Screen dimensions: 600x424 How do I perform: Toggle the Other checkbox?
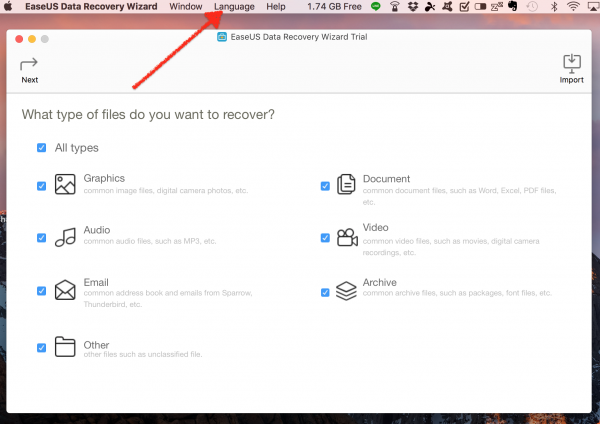[x=41, y=348]
